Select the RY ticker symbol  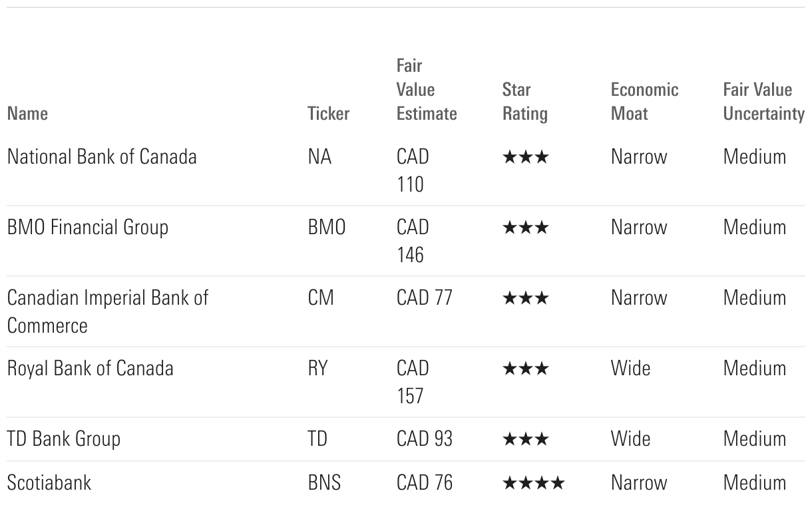(x=317, y=369)
